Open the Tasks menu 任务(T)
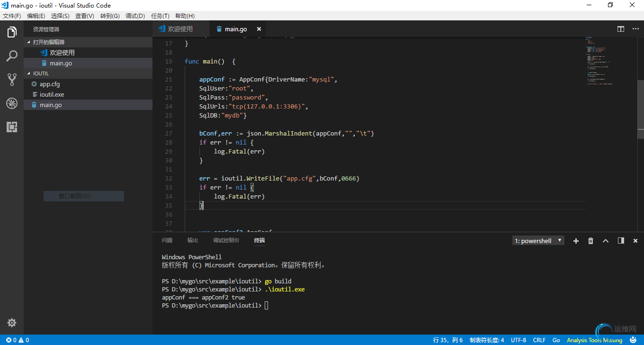The height and width of the screenshot is (345, 644). 160,16
